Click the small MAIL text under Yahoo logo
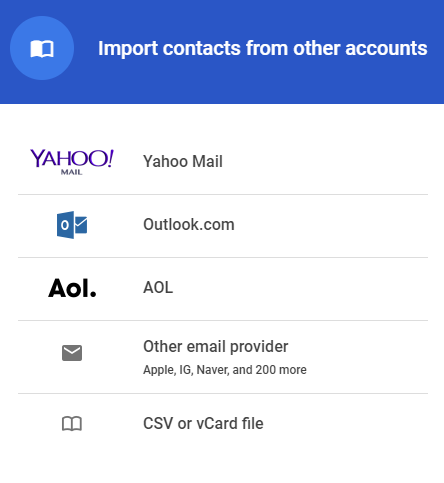The height and width of the screenshot is (483, 444). [x=71, y=172]
